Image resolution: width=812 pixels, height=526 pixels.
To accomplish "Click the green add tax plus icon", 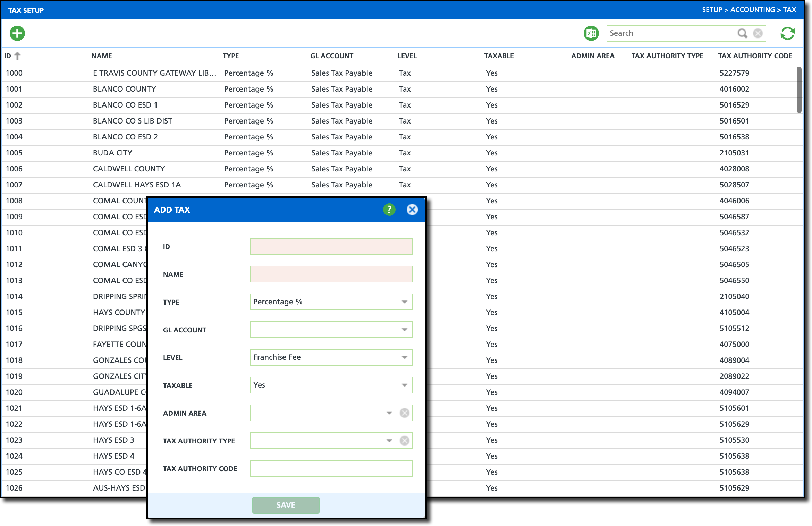I will (17, 34).
